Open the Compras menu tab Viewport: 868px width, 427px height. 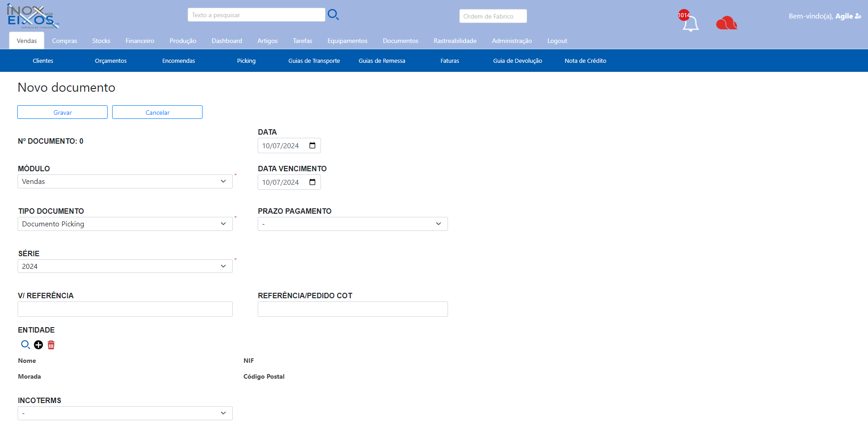coord(65,41)
